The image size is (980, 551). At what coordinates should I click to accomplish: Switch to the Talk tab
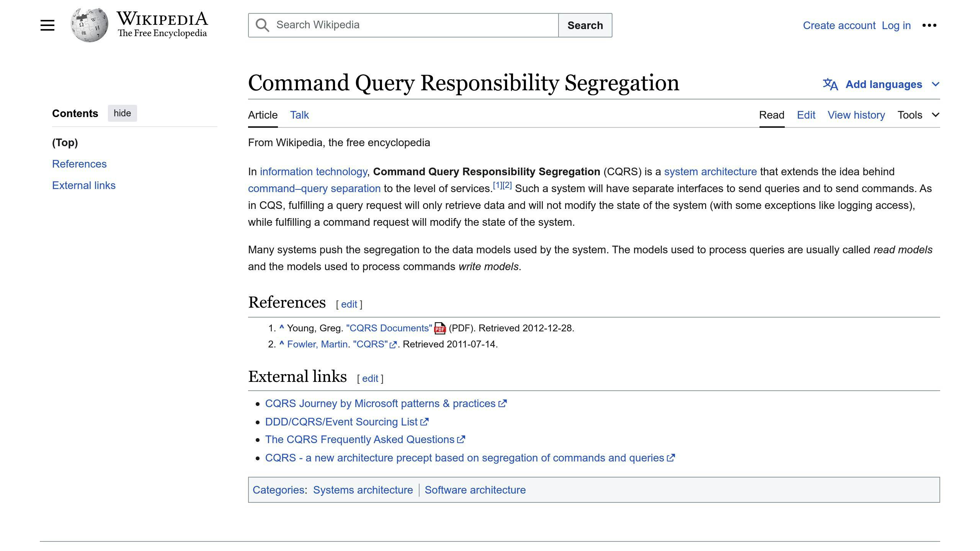(x=299, y=115)
